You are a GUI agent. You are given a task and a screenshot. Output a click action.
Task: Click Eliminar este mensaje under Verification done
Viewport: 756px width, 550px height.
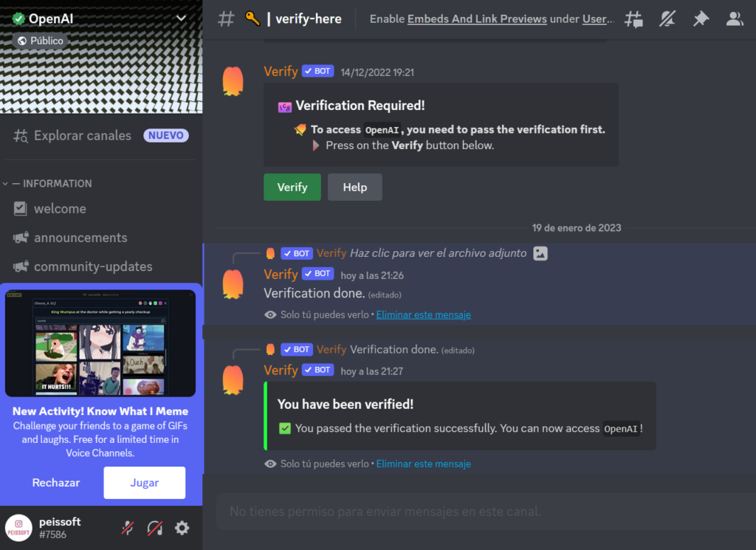pos(423,314)
